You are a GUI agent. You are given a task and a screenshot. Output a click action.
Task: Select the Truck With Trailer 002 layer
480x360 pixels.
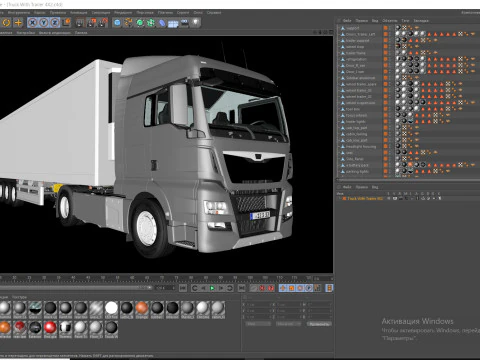point(365,198)
